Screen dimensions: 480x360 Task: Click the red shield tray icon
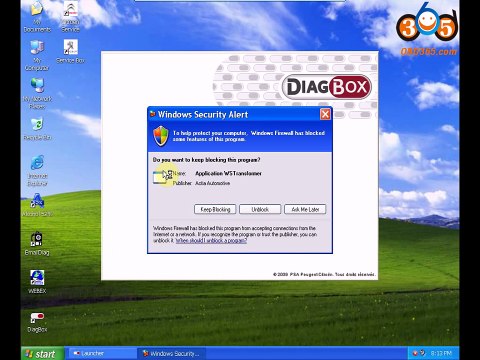click(415, 353)
